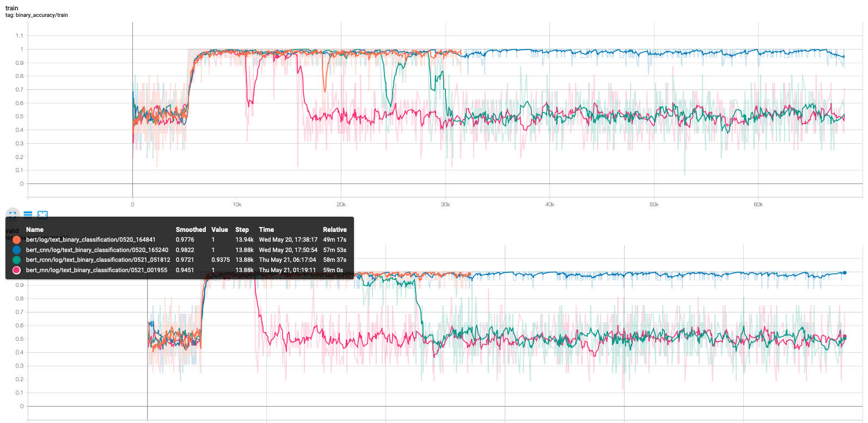Click the 30k tick on the train x-axis
The width and height of the screenshot is (868, 423).
445,205
